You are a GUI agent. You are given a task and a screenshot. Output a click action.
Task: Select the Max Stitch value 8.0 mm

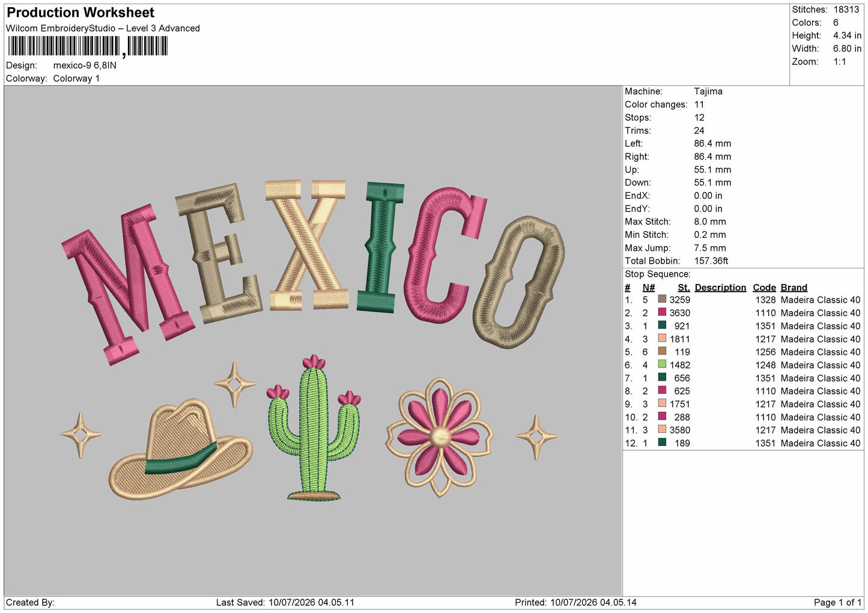tap(710, 222)
